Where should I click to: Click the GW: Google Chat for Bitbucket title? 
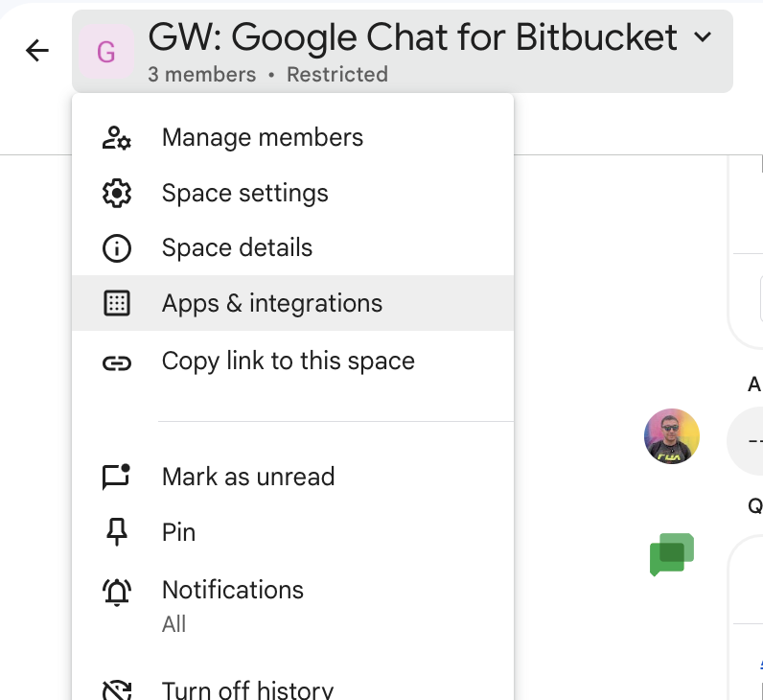click(x=413, y=38)
